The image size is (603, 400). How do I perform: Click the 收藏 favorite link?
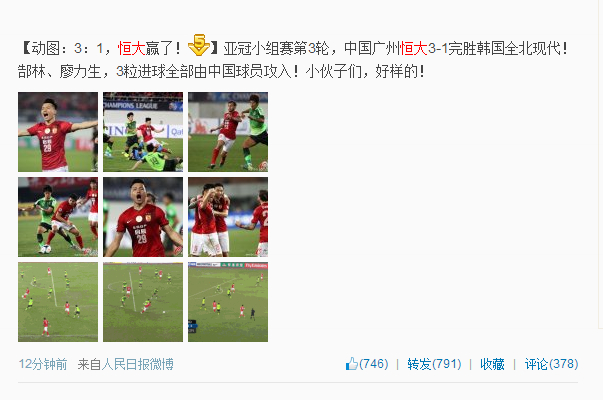pyautogui.click(x=492, y=364)
